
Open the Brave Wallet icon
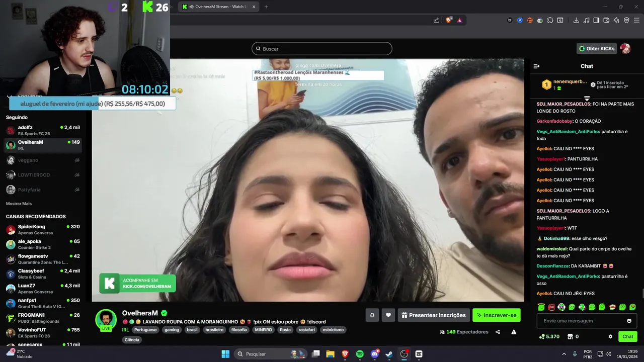[606, 20]
